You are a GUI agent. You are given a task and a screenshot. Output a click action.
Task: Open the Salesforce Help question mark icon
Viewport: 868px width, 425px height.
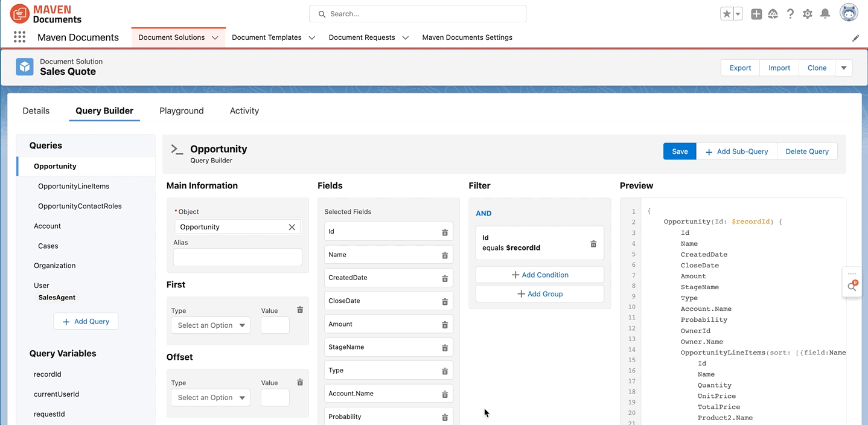pyautogui.click(x=790, y=14)
